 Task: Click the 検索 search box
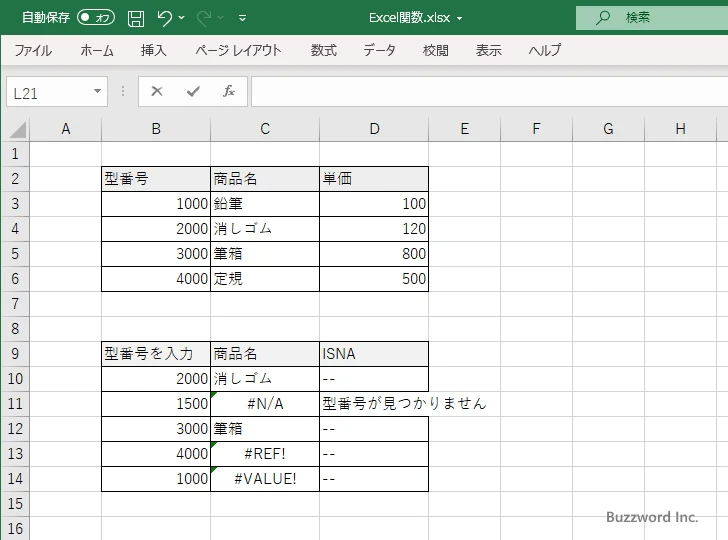(x=652, y=18)
